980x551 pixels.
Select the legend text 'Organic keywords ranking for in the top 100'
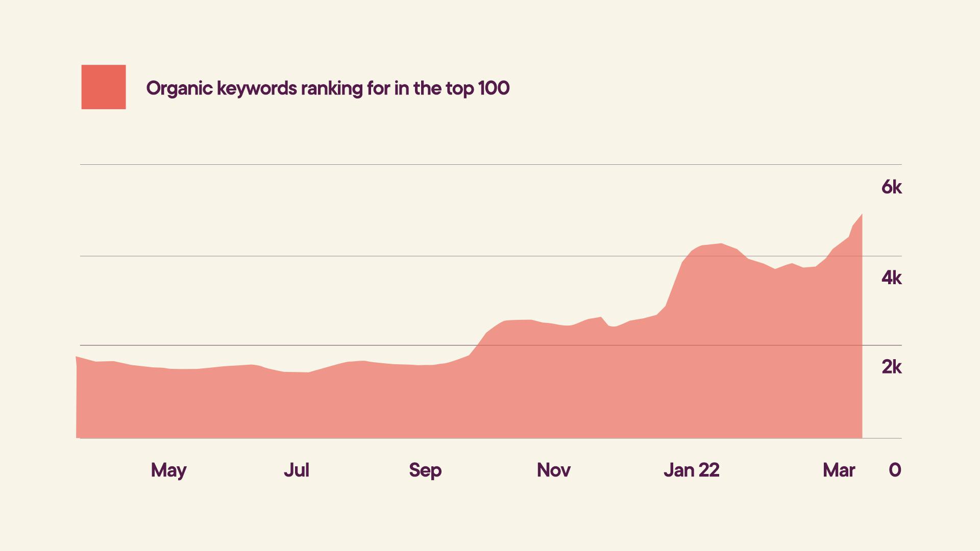328,89
